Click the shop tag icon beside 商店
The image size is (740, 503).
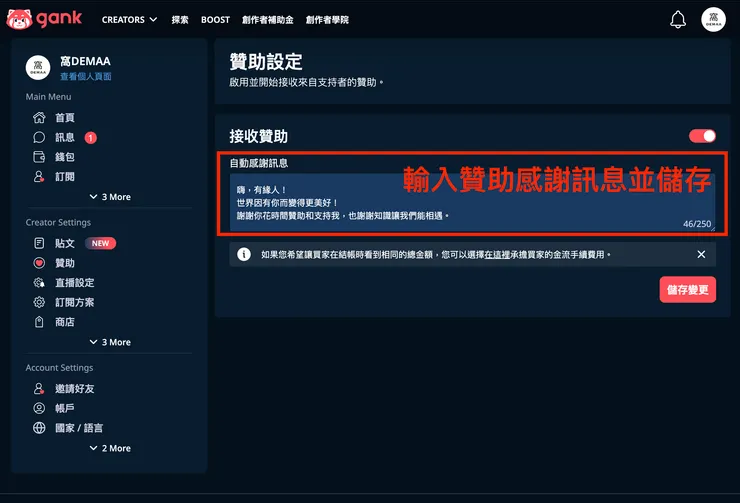39,322
